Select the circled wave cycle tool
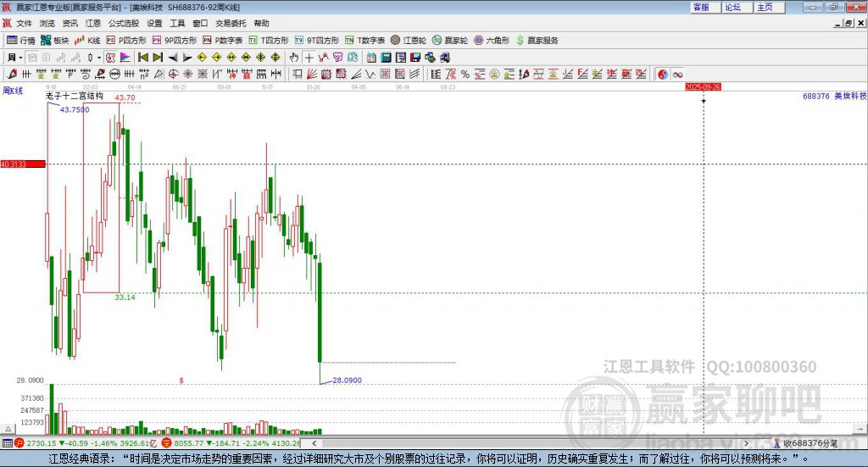This screenshot has width=868, height=467. (114, 74)
